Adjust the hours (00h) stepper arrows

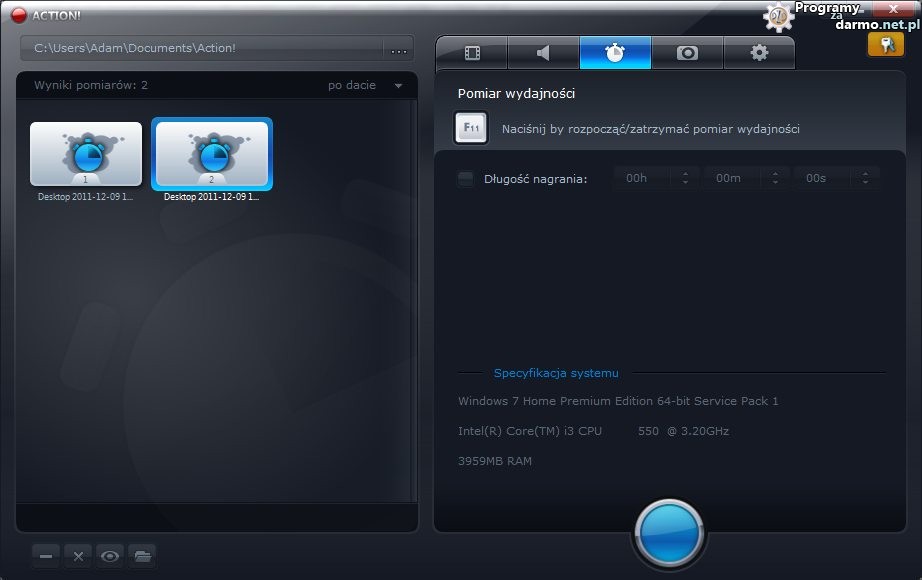tap(685, 178)
